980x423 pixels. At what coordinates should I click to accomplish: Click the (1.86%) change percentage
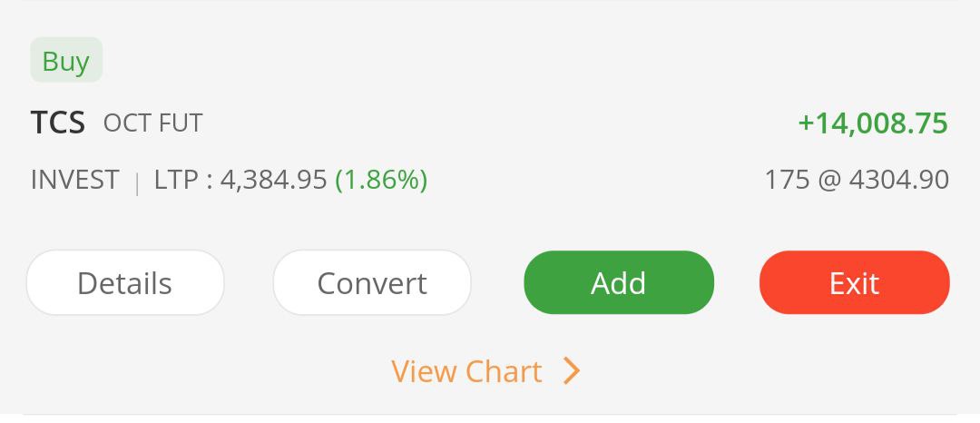click(x=381, y=180)
